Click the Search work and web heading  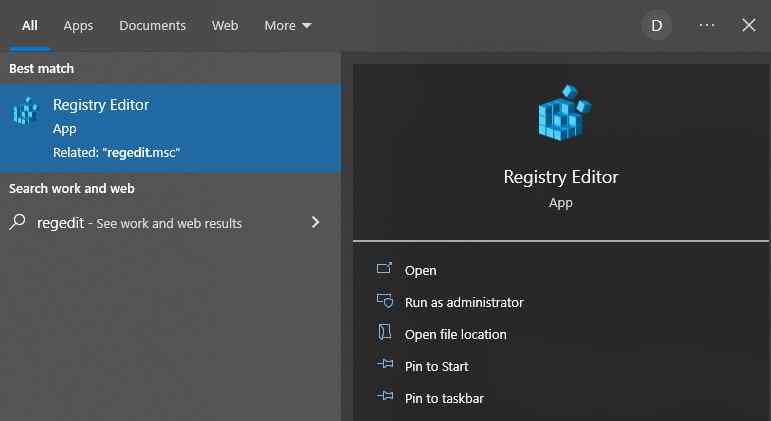click(x=71, y=188)
